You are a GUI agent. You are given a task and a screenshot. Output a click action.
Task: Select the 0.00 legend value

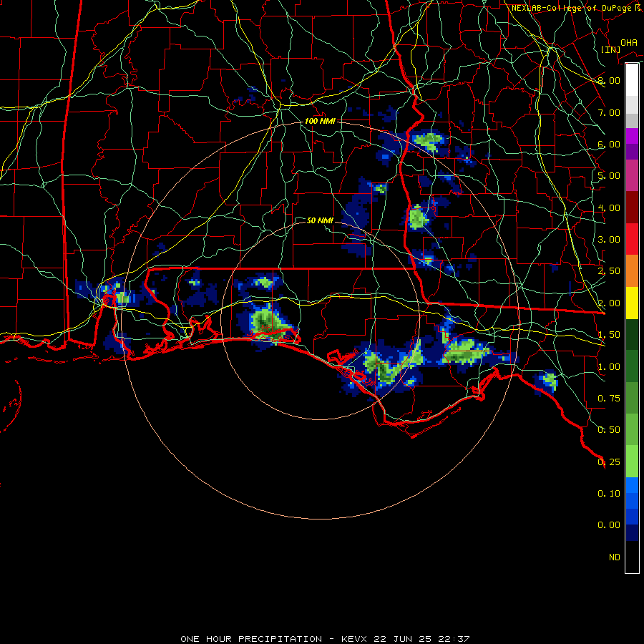(x=609, y=525)
